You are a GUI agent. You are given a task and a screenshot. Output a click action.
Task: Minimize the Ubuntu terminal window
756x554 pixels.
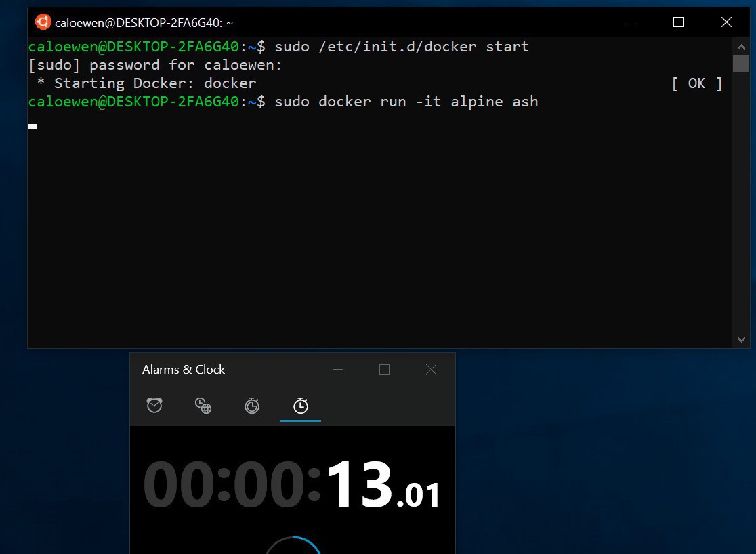click(631, 22)
